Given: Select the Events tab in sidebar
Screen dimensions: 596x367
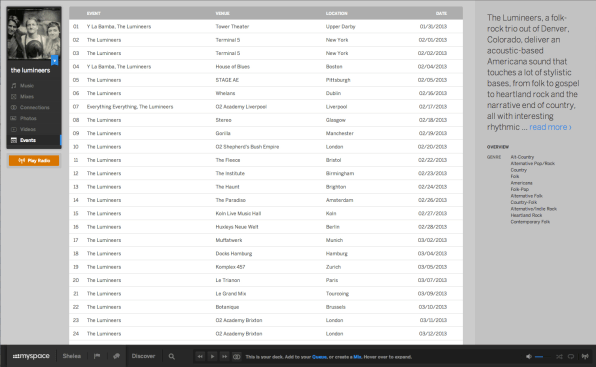Looking at the screenshot, I should click(33, 140).
